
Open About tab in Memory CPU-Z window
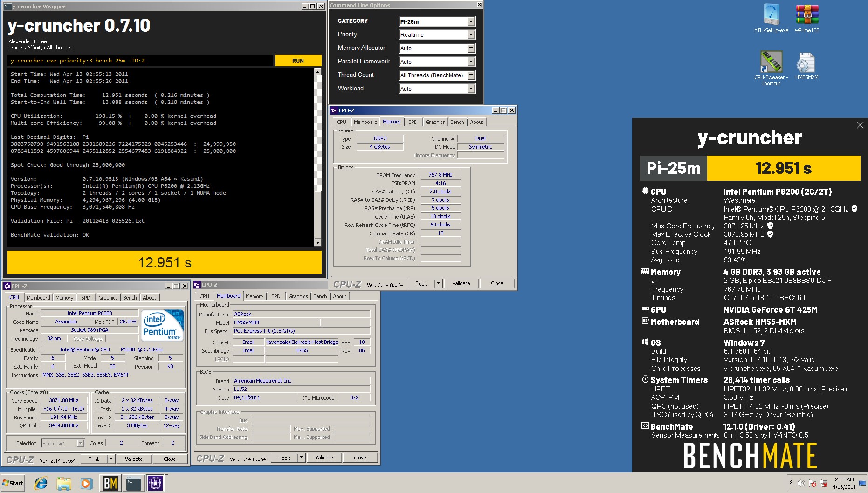[x=476, y=122]
